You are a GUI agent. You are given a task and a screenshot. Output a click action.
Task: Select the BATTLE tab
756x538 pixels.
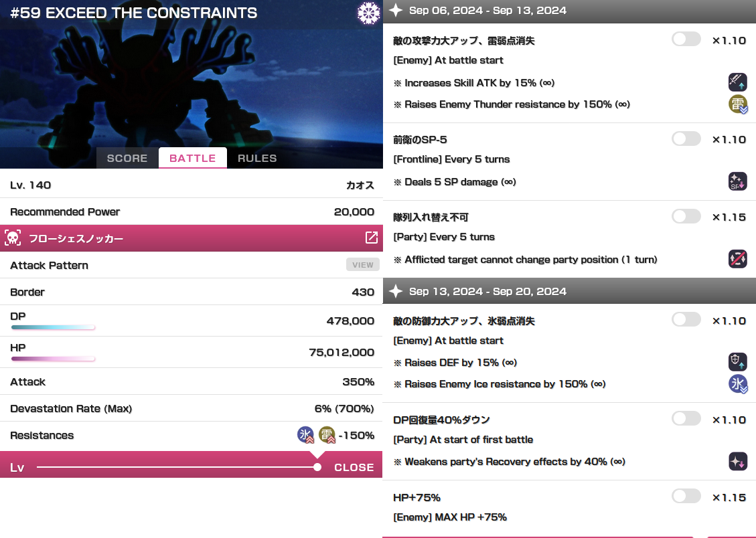[192, 158]
